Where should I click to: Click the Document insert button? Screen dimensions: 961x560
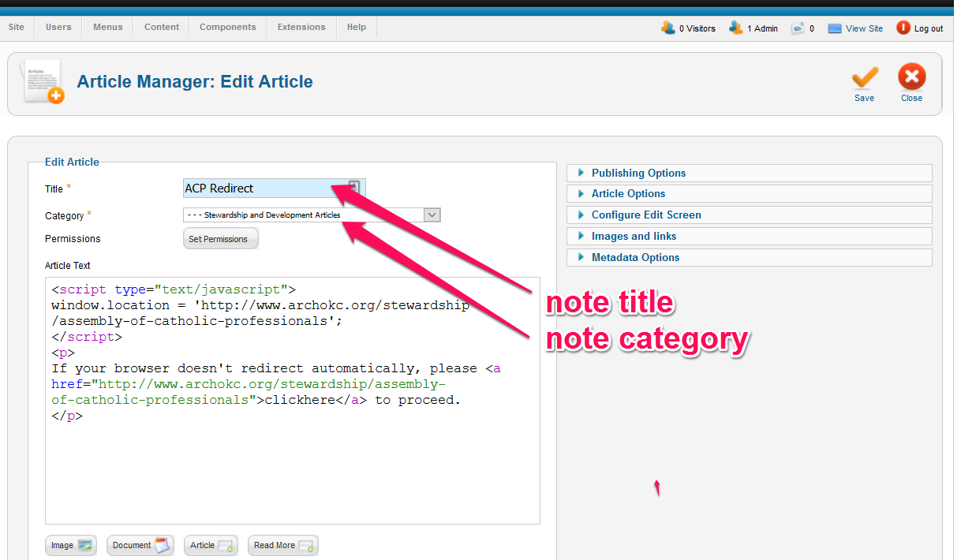[140, 545]
